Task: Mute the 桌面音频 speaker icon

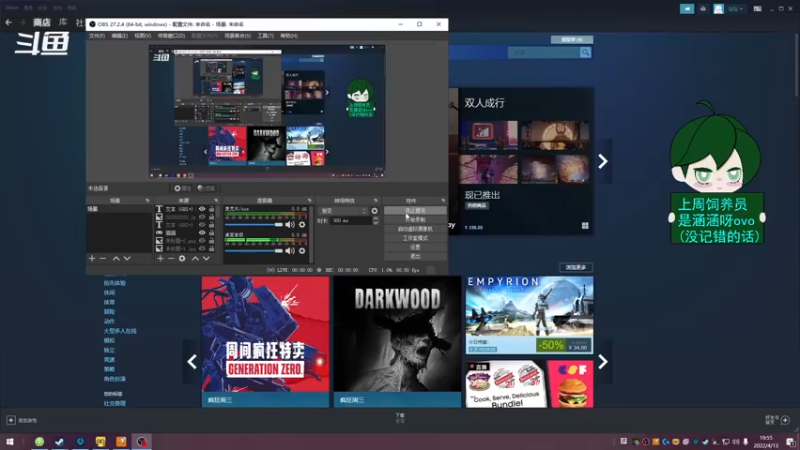Action: [x=290, y=251]
